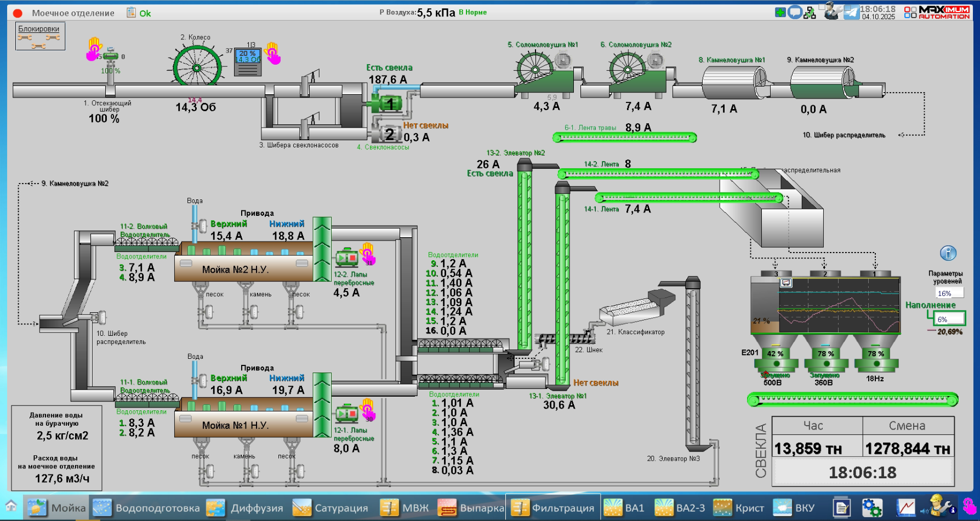Open the Telegram paper-plane icon
Screen dimensions: 980x521
(x=851, y=12)
